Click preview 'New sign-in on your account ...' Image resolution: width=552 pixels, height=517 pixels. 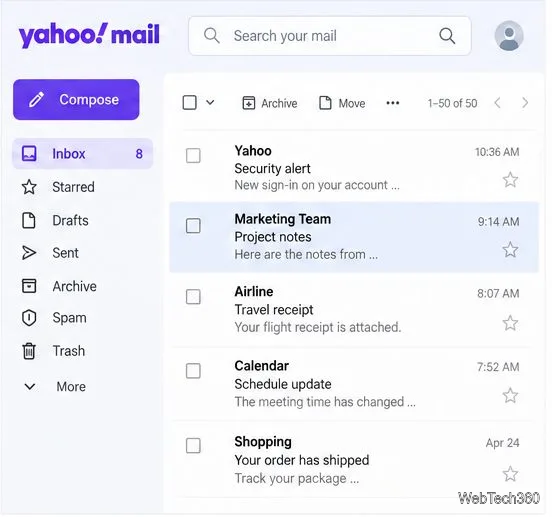click(317, 185)
